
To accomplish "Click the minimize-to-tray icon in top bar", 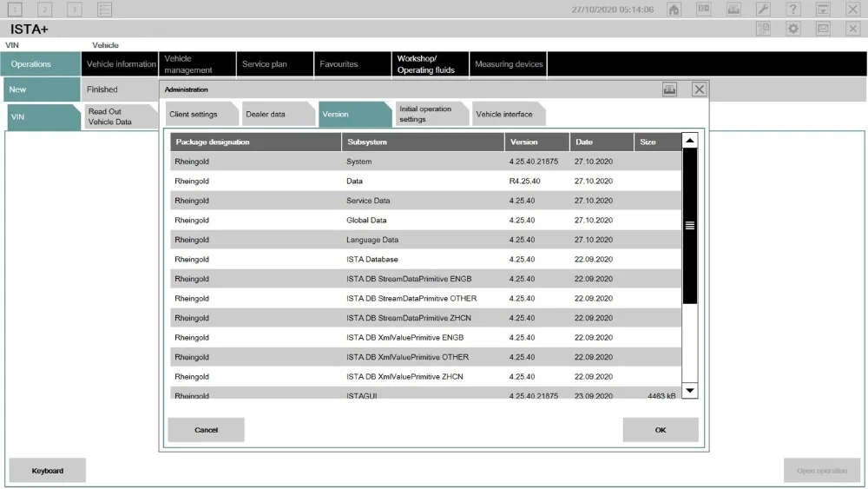I will pos(823,10).
